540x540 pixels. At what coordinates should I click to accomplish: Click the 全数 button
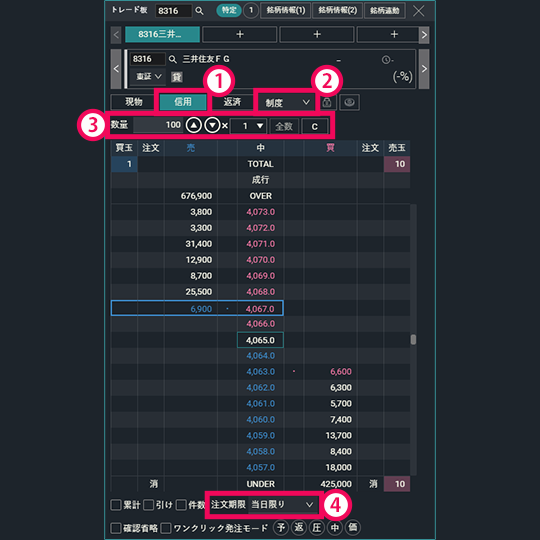[284, 126]
